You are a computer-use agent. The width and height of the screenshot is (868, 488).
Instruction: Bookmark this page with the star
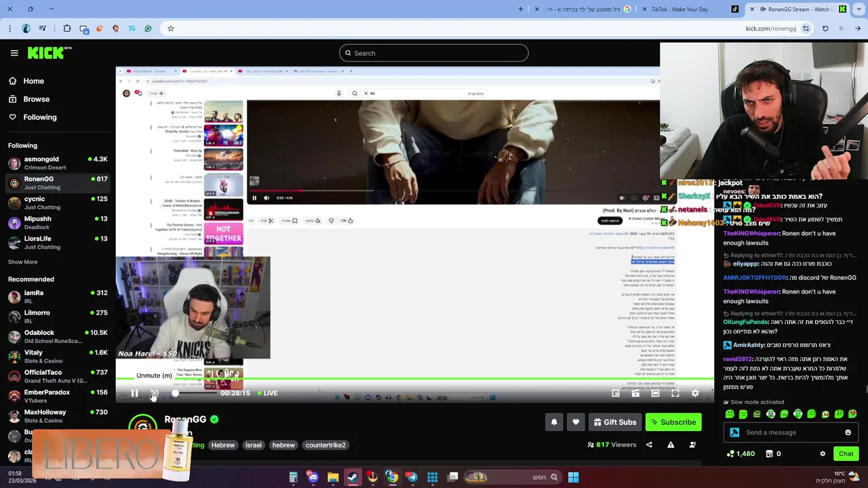pyautogui.click(x=171, y=28)
